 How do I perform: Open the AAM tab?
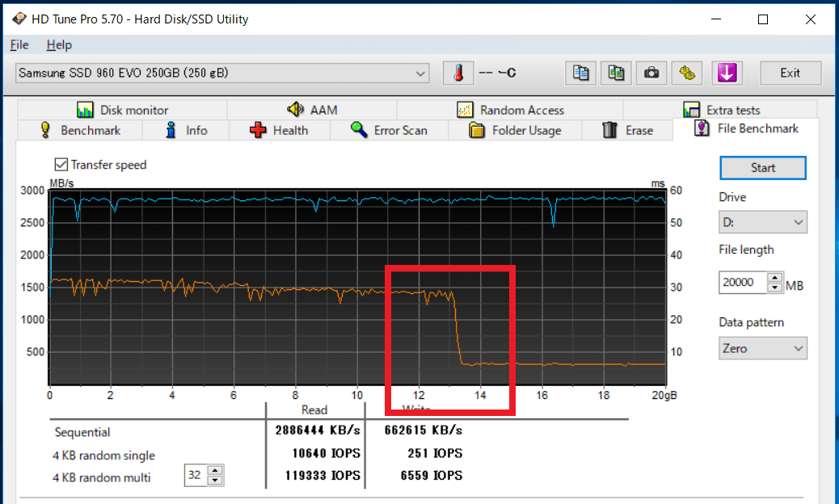(x=312, y=110)
